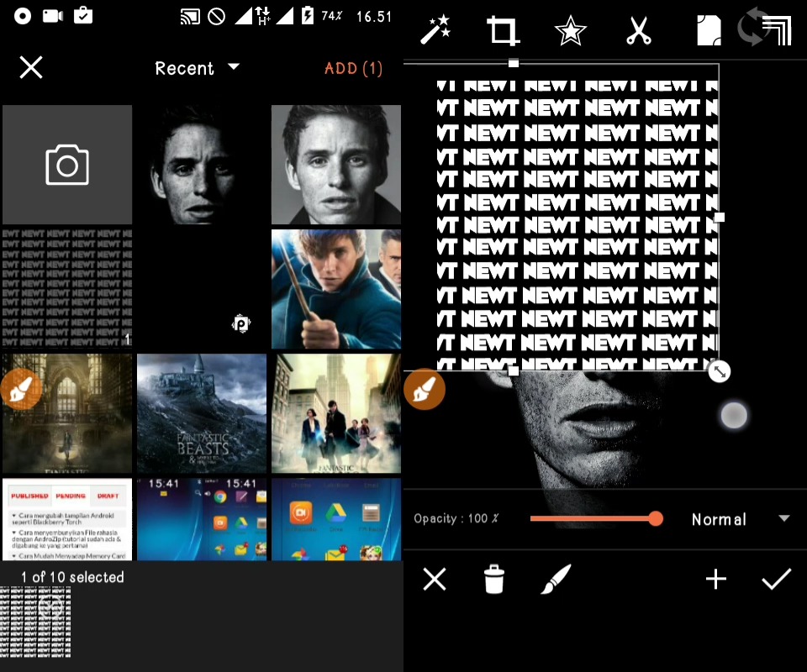Open the magic wand effects tool
807x672 pixels.
(x=435, y=29)
